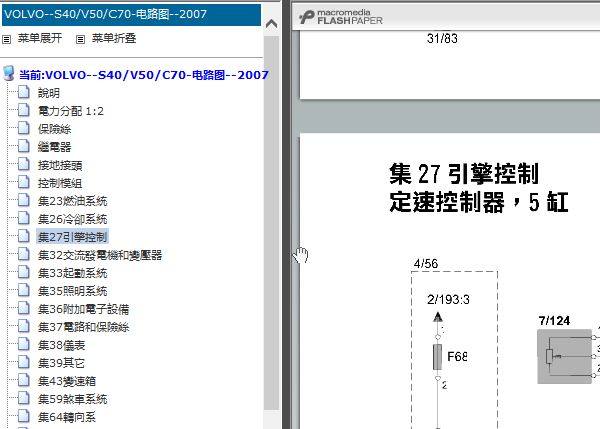
Task: Click the page icon next to 控制模組
Action: 24,182
